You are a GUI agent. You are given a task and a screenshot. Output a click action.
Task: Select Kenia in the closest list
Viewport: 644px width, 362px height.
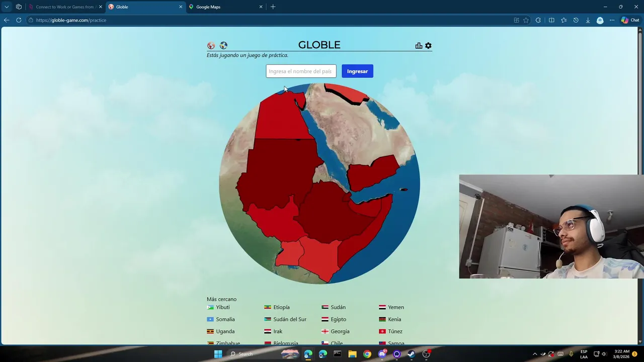pos(390,319)
